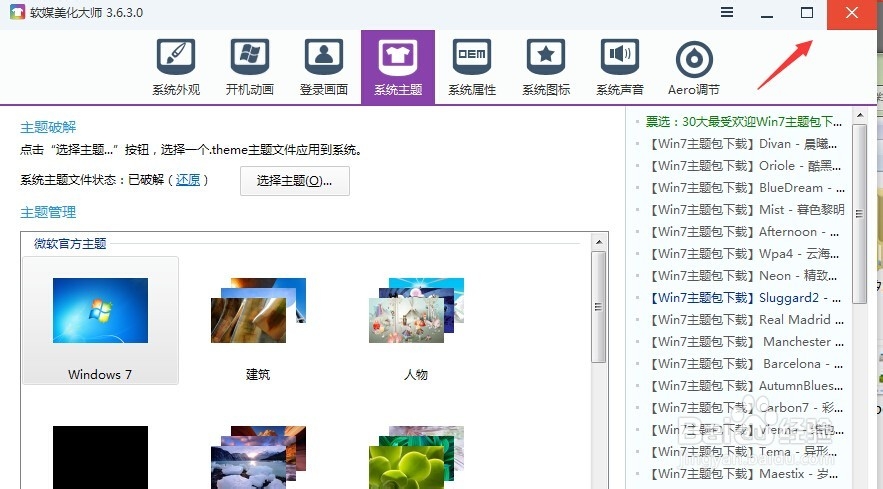The height and width of the screenshot is (489, 883).
Task: Maximize the 软媒美化大师 window
Action: pos(807,12)
